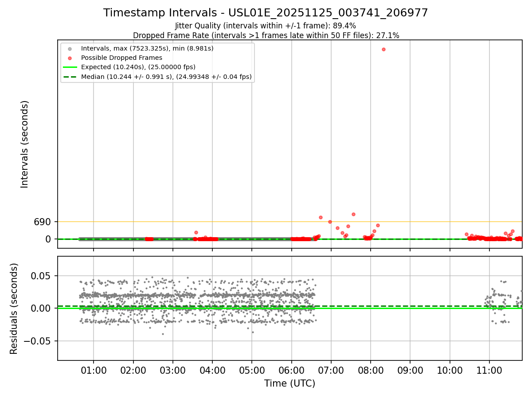Click the 'Jitter Quality' 89.4% subtitle line
The image size is (532, 399).
(x=266, y=26)
